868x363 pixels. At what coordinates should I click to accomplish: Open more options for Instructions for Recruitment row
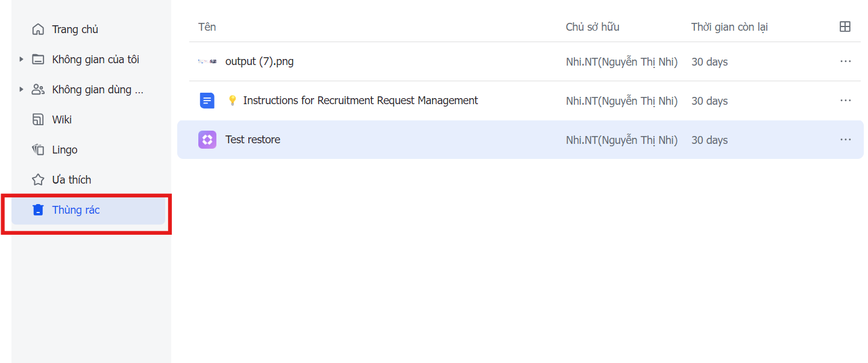(846, 101)
